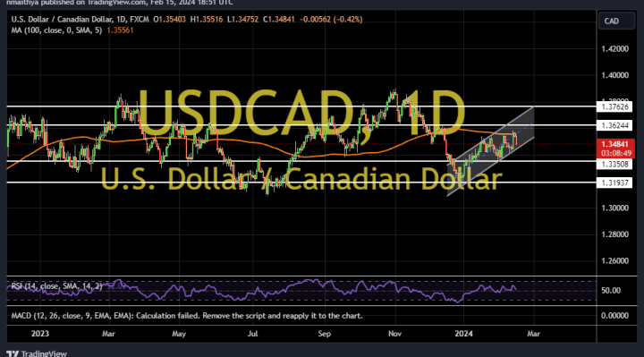Viewport: 644px width, 357px height.
Task: Click the Mar time axis marker near 2023
Action: (108, 334)
